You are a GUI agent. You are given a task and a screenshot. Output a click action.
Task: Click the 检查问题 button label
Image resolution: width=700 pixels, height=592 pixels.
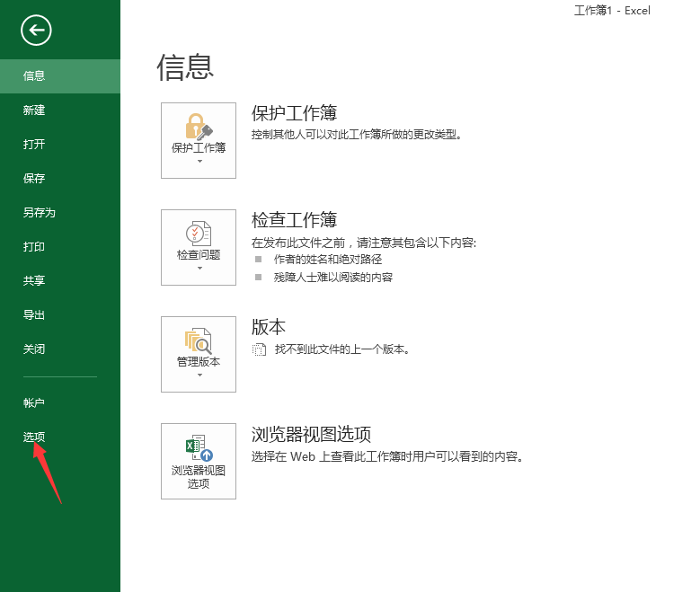pyautogui.click(x=199, y=255)
